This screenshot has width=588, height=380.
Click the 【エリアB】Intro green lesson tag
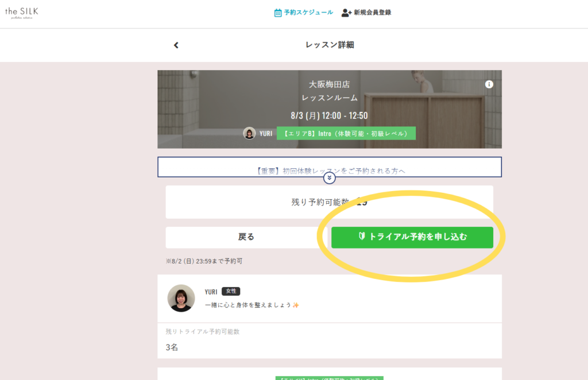pyautogui.click(x=346, y=133)
